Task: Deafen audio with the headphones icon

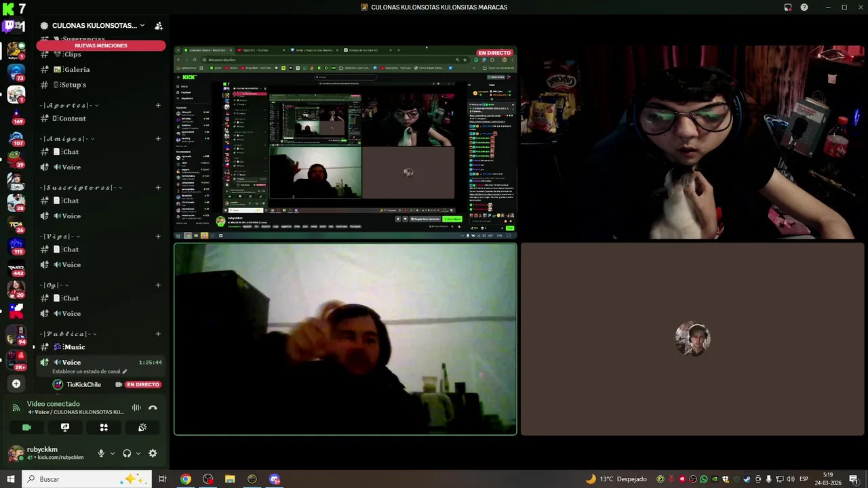Action: (127, 453)
